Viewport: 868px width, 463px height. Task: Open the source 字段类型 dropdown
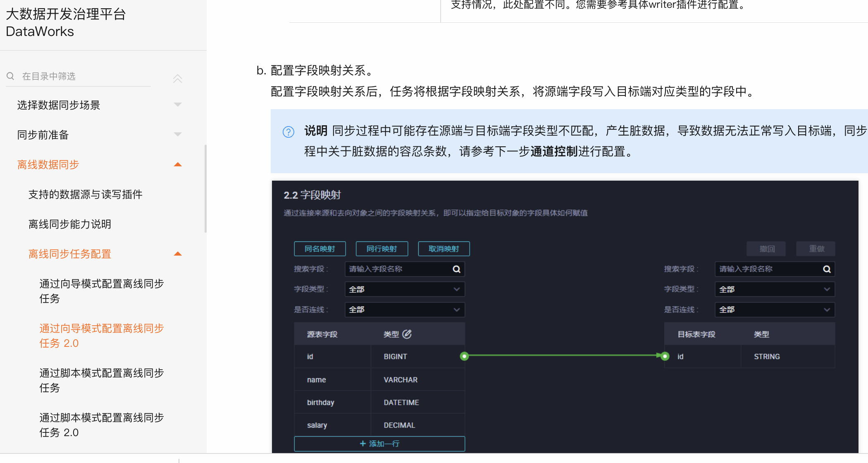click(404, 289)
